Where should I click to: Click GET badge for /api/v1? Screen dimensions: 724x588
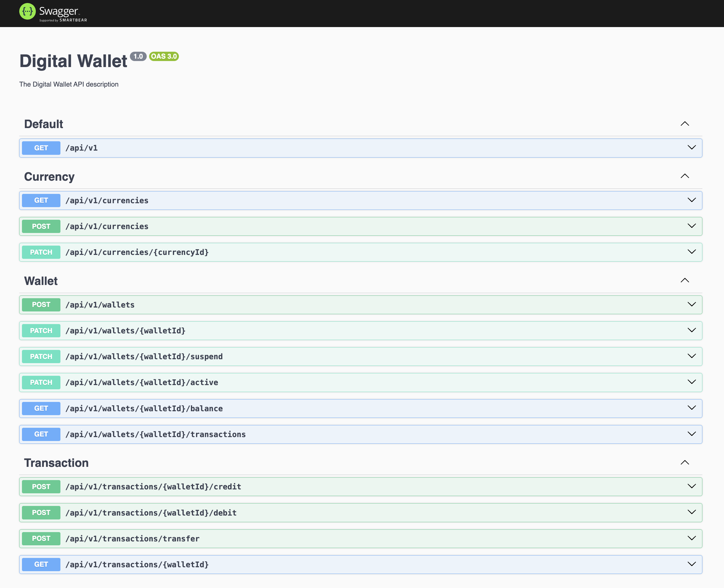(41, 148)
